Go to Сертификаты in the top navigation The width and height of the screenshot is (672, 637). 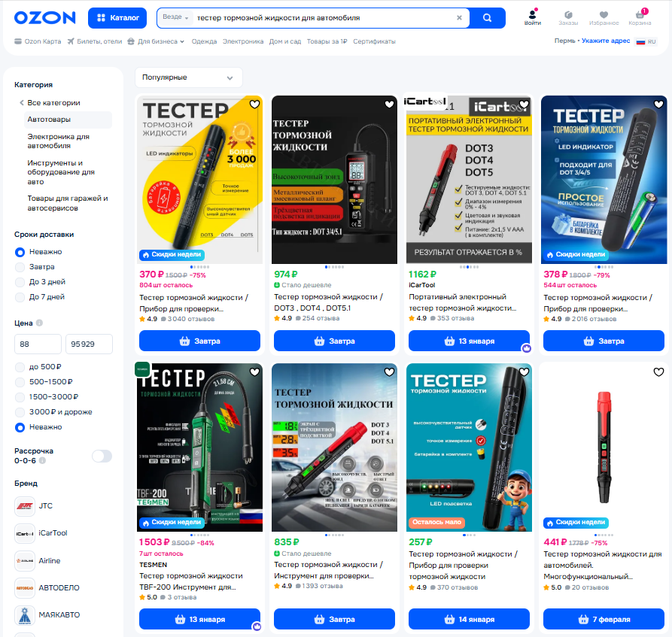point(374,41)
